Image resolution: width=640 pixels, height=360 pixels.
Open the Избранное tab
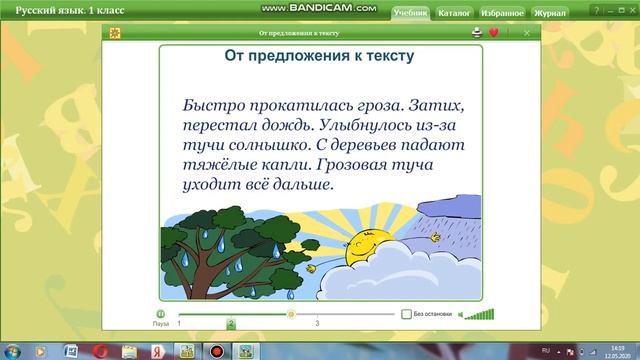(x=502, y=13)
